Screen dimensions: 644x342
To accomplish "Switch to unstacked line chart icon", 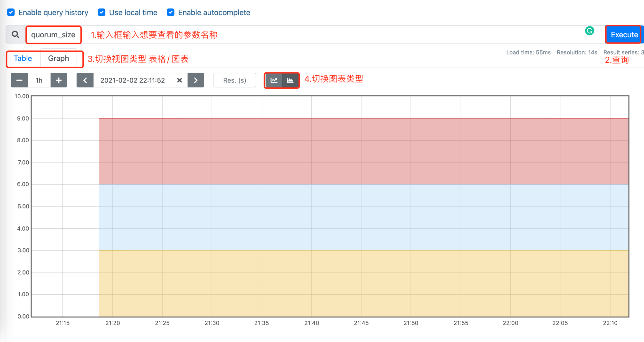I will 274,80.
